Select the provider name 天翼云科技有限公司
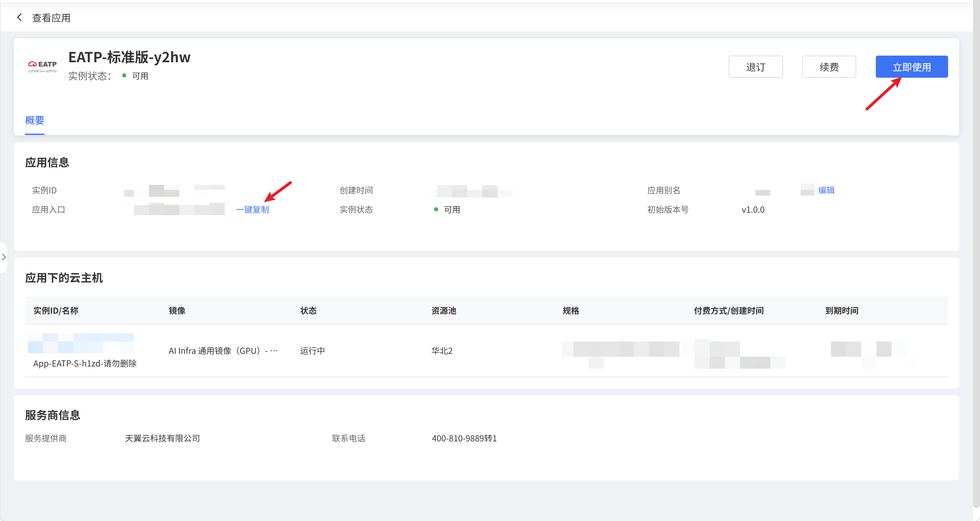 coord(163,438)
